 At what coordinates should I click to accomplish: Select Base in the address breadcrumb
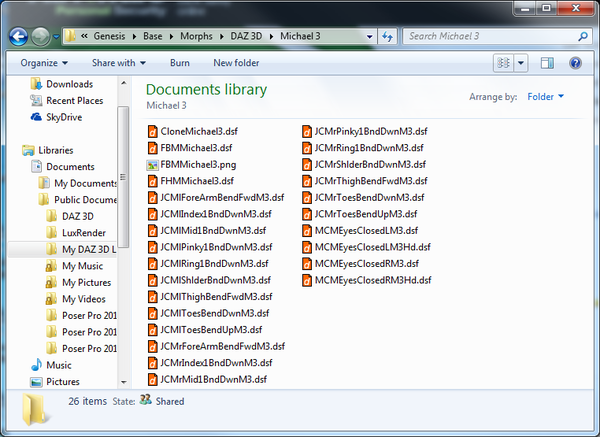153,36
